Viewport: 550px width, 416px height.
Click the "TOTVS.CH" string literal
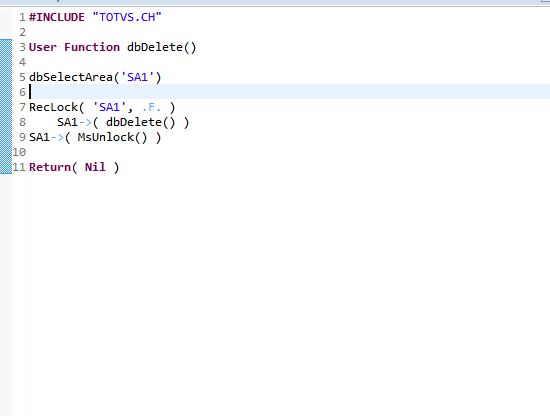coord(127,17)
